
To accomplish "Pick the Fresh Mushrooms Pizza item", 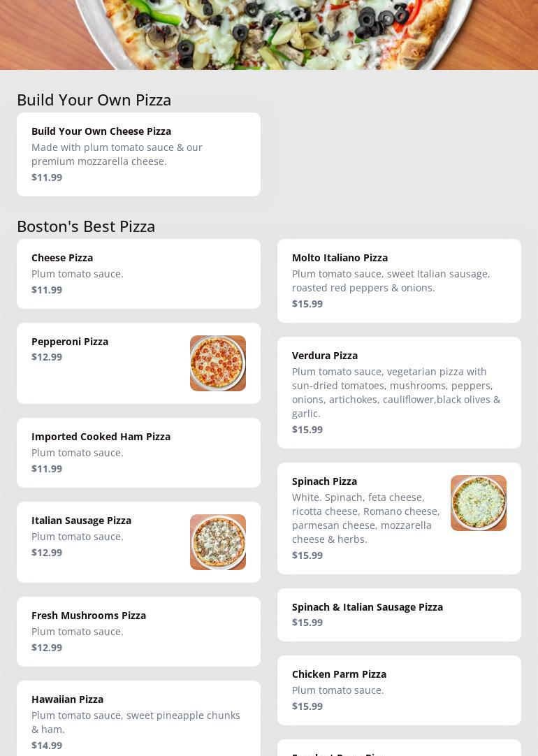I will (x=138, y=631).
